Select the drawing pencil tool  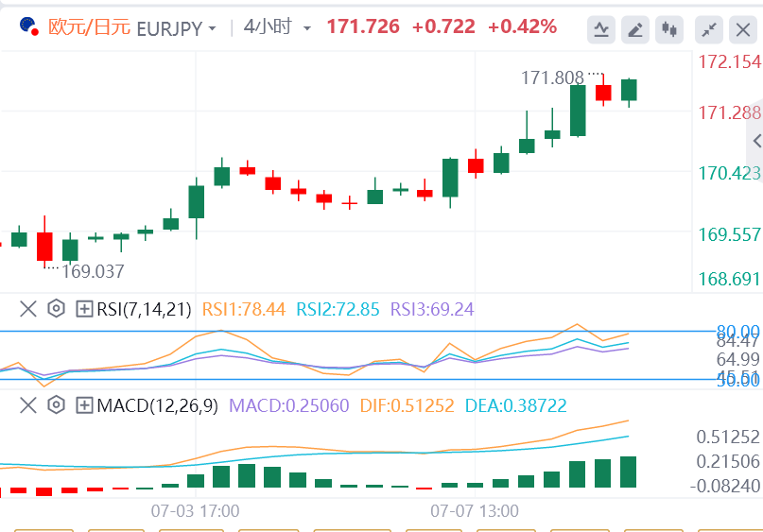[x=635, y=29]
